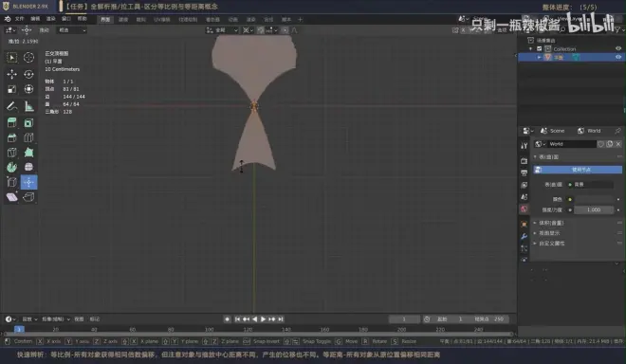626x364 pixels.
Task: Open the Modifier wrench properties tab
Action: click(525, 236)
